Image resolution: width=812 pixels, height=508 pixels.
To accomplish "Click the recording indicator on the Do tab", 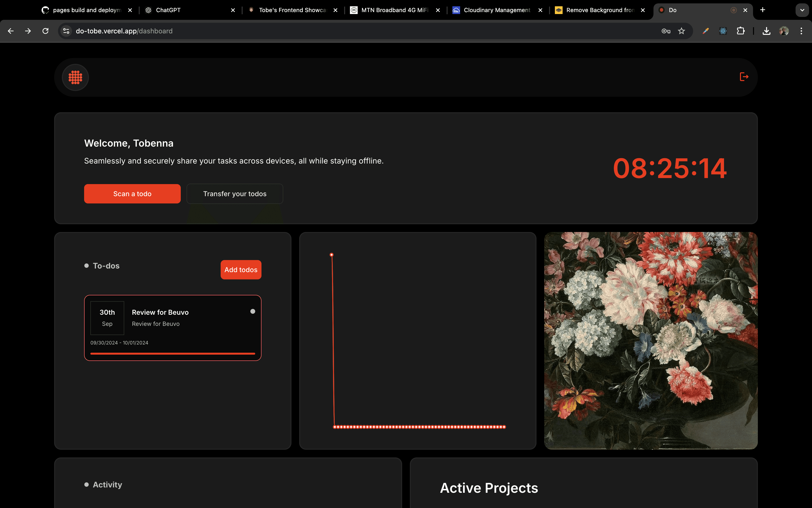I will 733,10.
